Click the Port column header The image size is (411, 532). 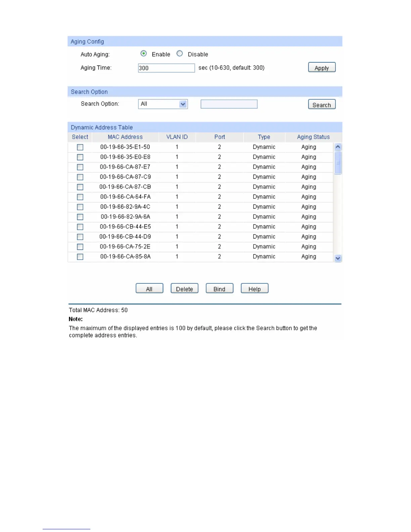pyautogui.click(x=220, y=137)
